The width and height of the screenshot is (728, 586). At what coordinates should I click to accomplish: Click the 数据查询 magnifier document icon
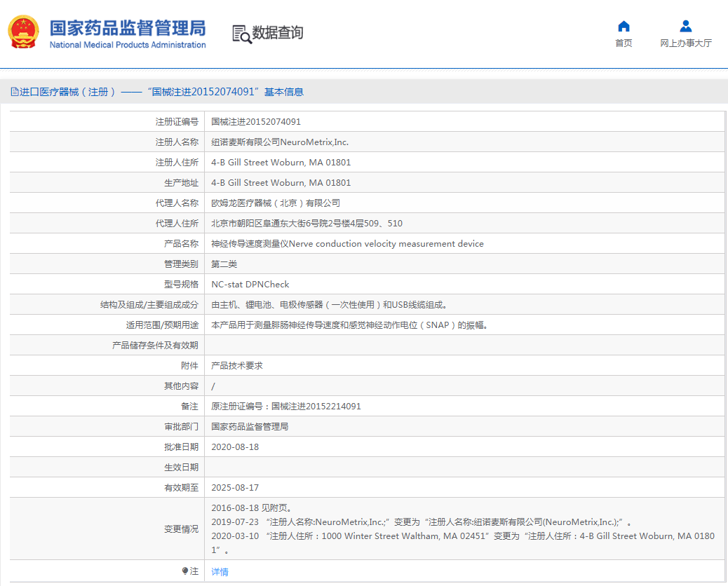(x=241, y=34)
